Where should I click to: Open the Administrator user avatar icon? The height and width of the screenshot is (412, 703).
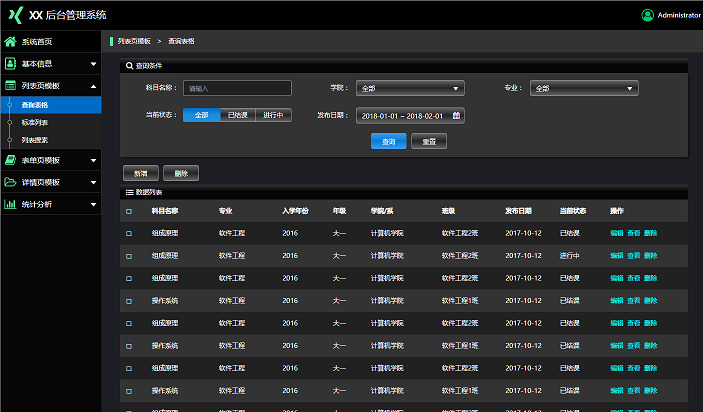[x=647, y=15]
